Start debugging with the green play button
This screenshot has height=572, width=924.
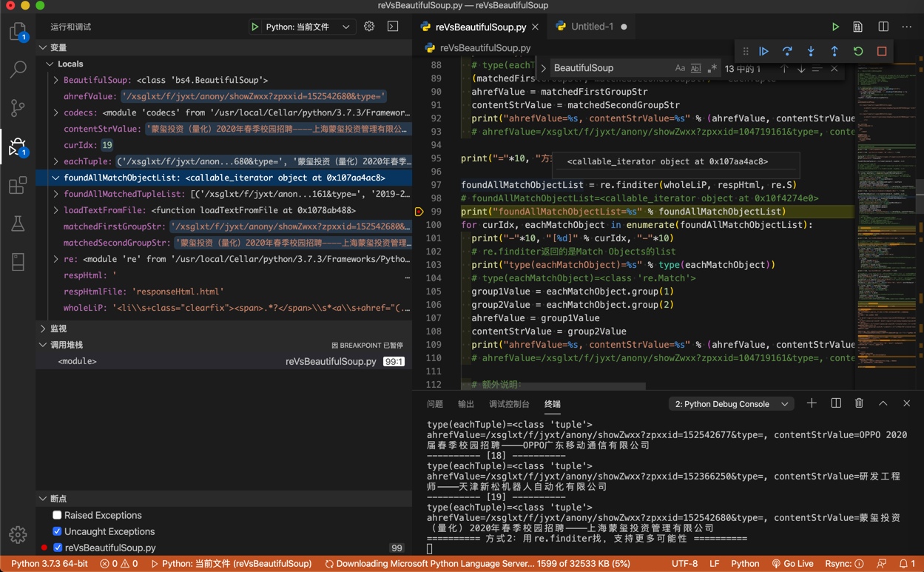254,27
